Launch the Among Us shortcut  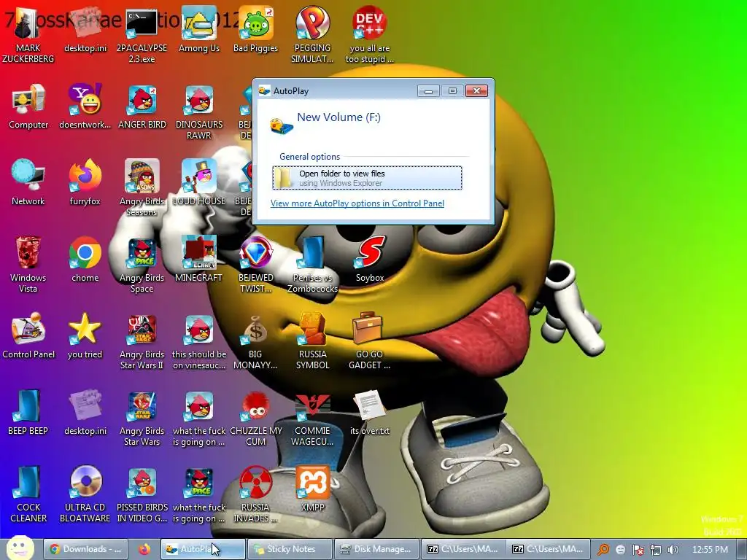pyautogui.click(x=198, y=29)
